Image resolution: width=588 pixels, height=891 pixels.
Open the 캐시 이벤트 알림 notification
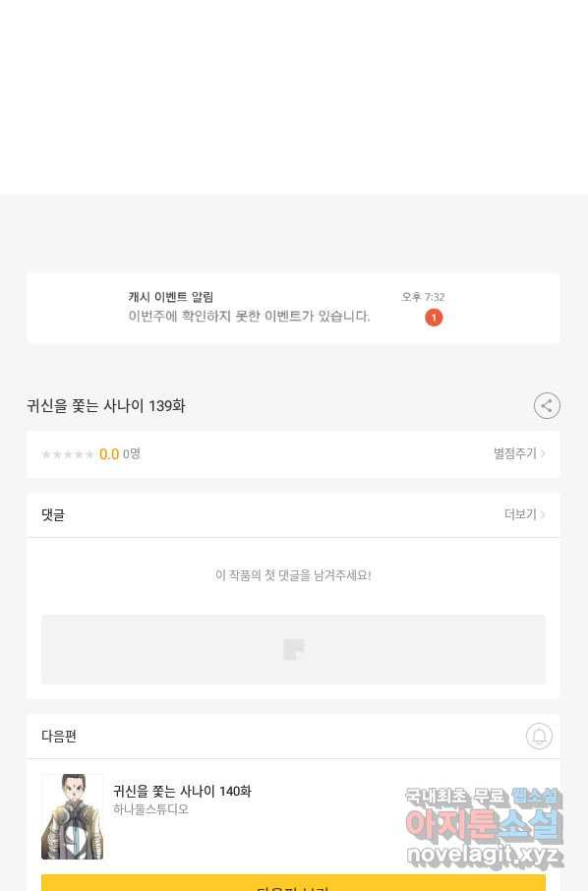coord(293,308)
